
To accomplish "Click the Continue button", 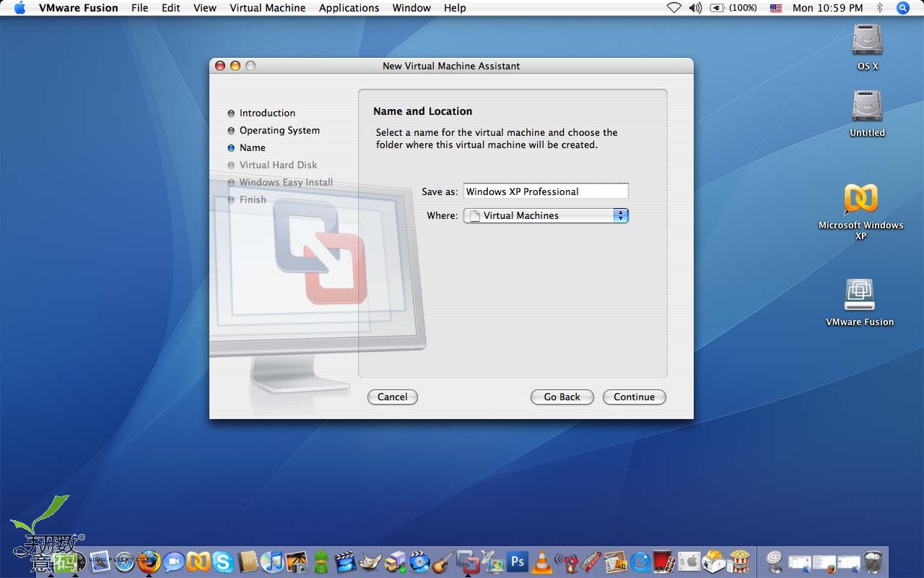I will tap(634, 397).
